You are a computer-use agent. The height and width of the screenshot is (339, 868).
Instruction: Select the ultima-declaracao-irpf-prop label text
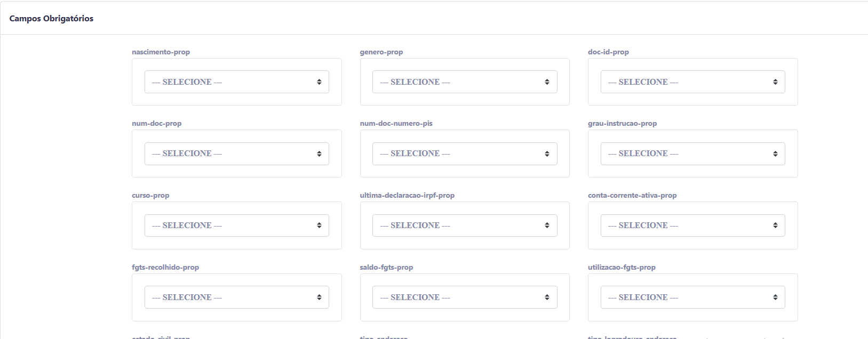coord(407,196)
